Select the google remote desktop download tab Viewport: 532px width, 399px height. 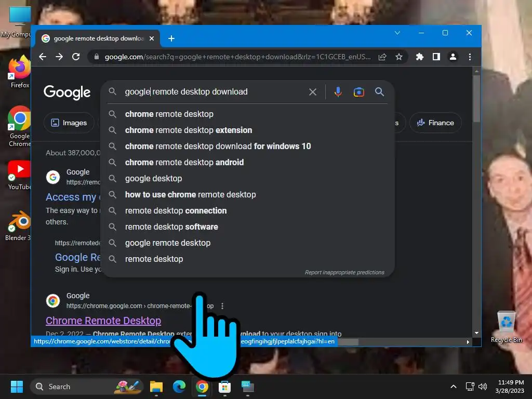pos(98,38)
